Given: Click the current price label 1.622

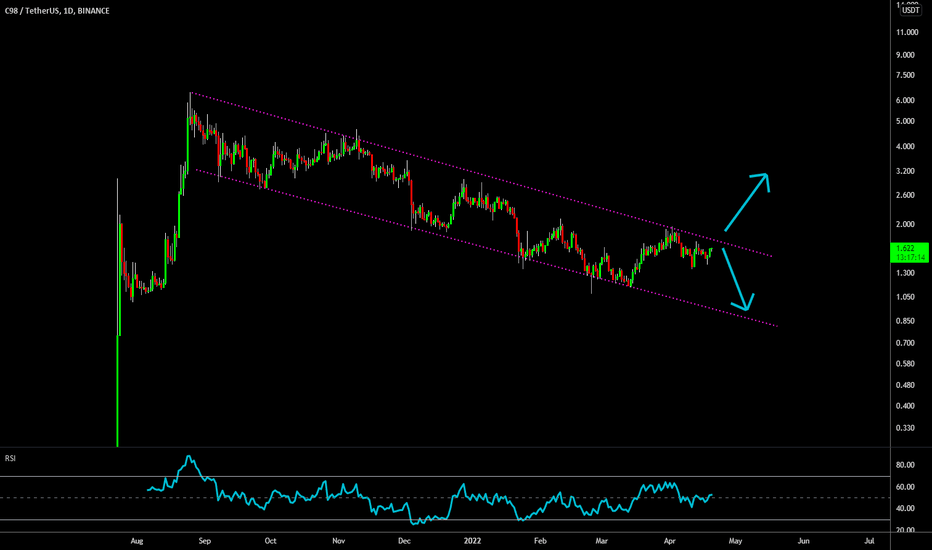Looking at the screenshot, I should click(905, 249).
